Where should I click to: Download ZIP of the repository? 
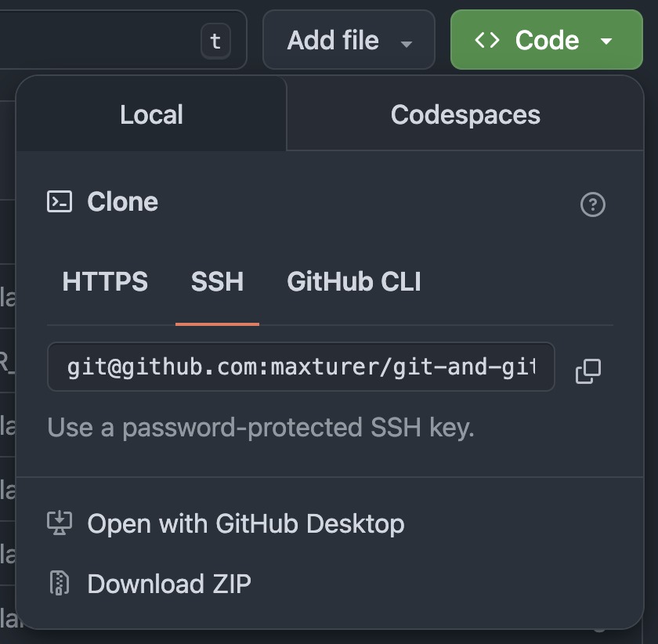169,584
